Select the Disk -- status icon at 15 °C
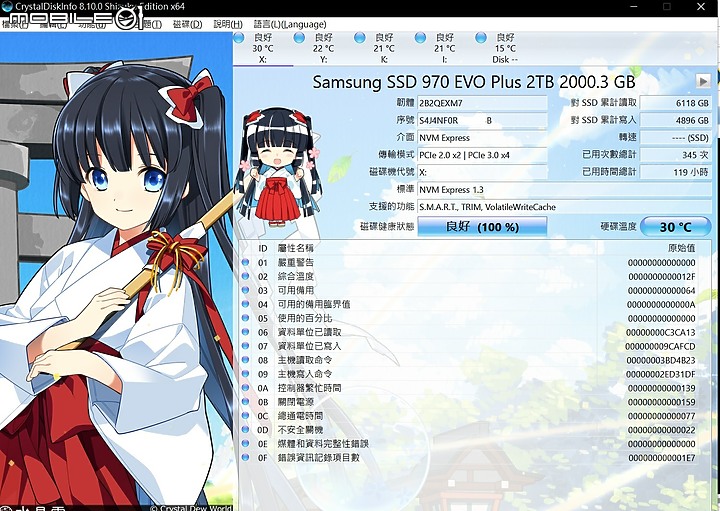720x511 pixels. [x=481, y=38]
